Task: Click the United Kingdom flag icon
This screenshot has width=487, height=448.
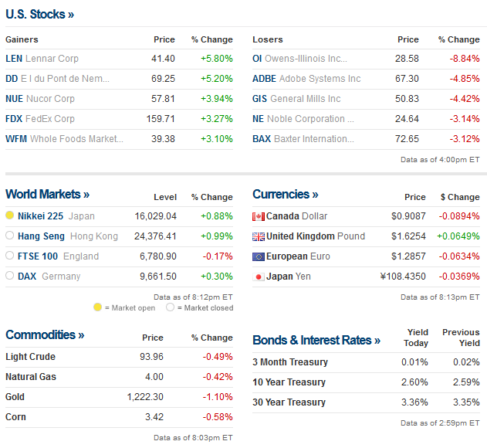Action: click(x=259, y=236)
